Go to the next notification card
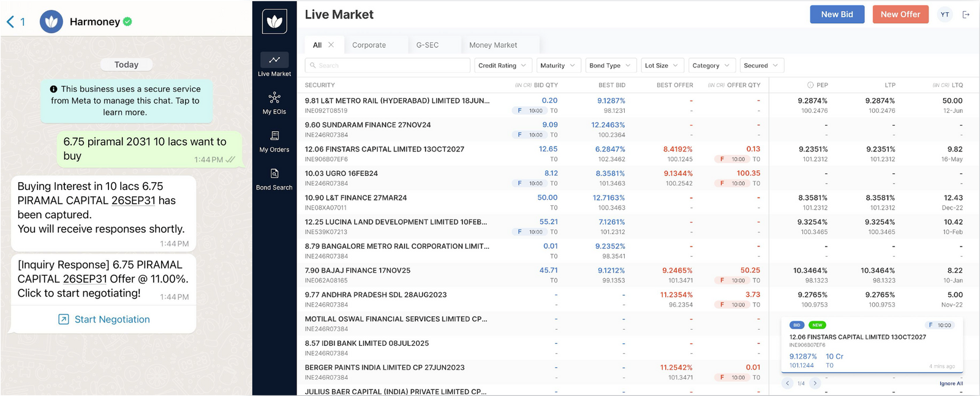 [815, 383]
